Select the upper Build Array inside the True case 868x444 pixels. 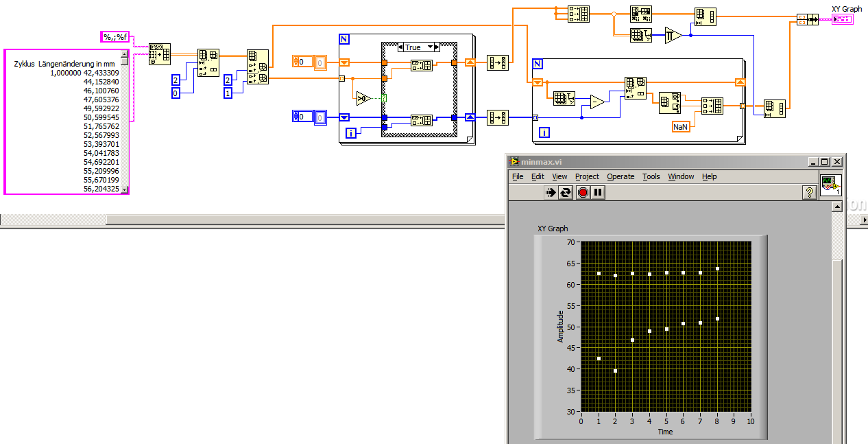click(421, 66)
